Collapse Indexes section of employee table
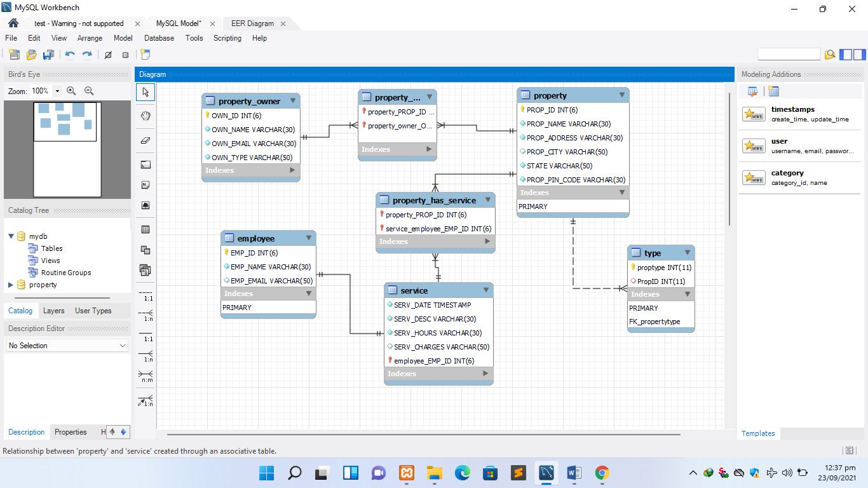Viewport: 868px width, 488px height. pyautogui.click(x=309, y=294)
